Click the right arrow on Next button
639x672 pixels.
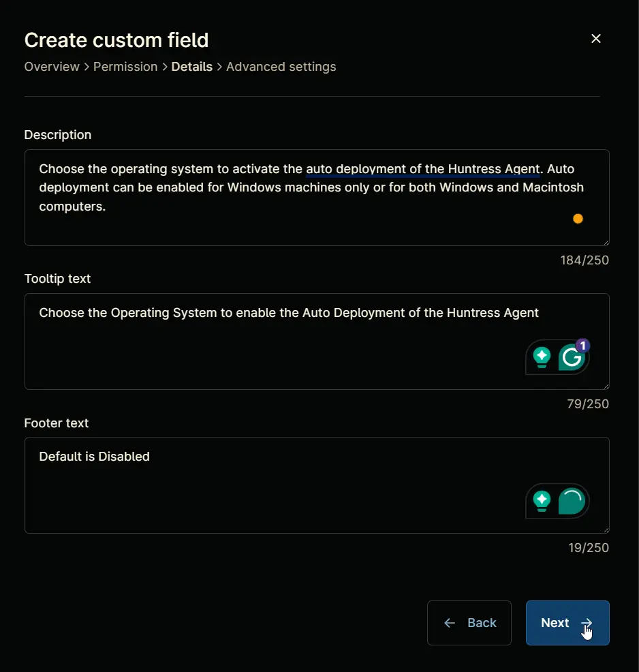click(x=587, y=623)
